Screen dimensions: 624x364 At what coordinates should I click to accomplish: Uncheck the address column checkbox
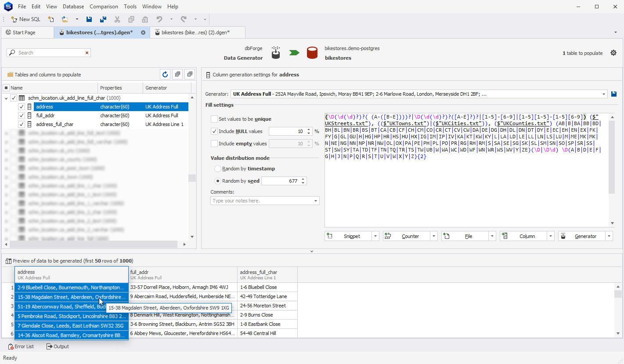pos(22,107)
